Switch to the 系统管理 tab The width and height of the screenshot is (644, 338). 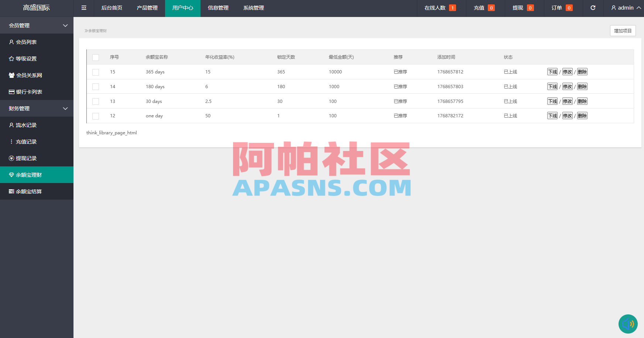click(x=254, y=8)
